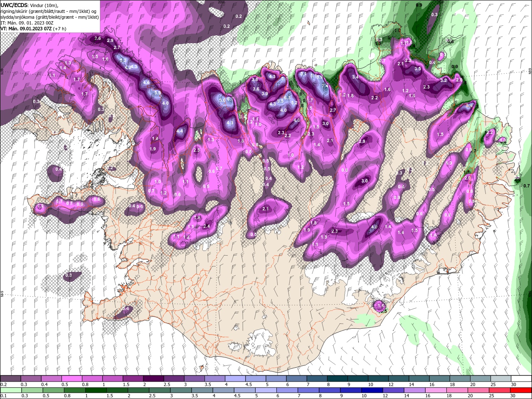Click the 2.6 precipitation value on the map
This screenshot has width=532, height=399.
(98, 38)
